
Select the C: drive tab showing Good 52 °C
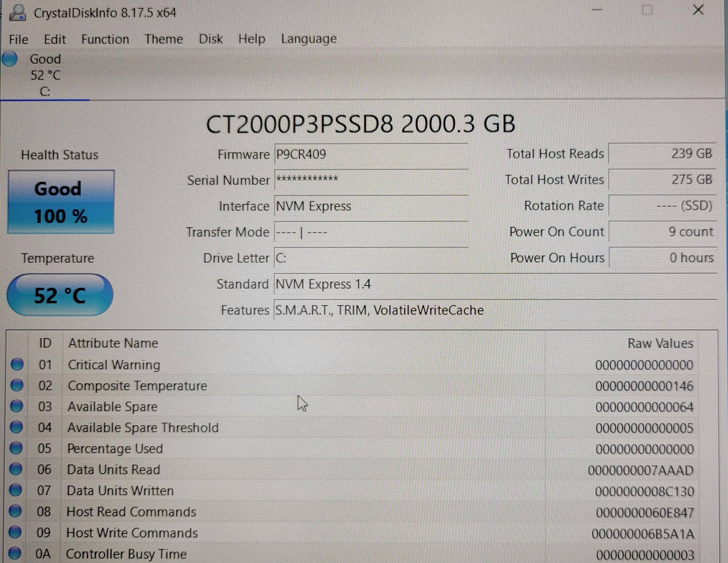click(x=45, y=75)
